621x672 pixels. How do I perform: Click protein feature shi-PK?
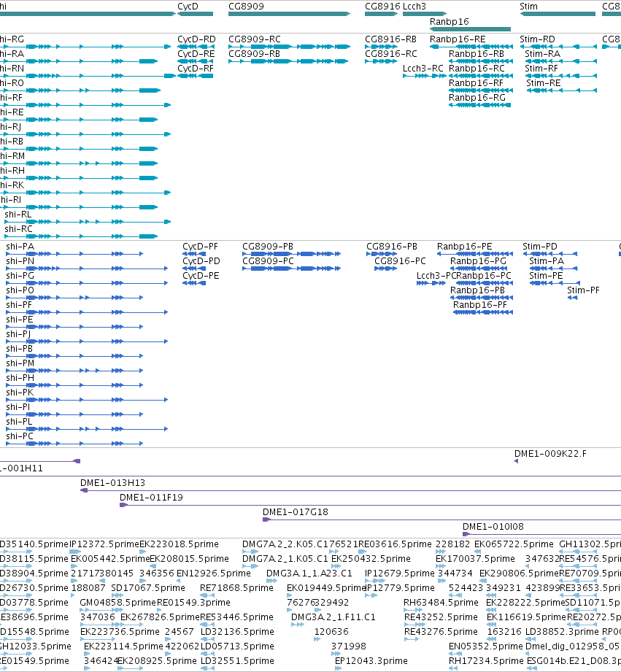[x=20, y=392]
